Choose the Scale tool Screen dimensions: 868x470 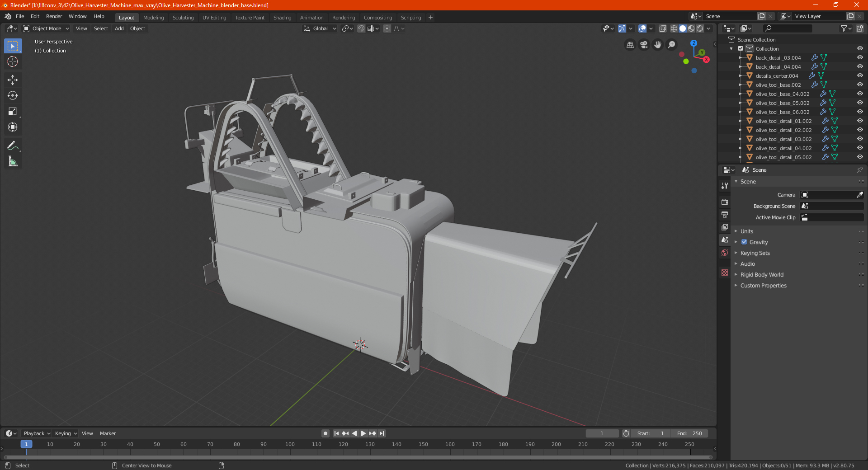pos(13,112)
